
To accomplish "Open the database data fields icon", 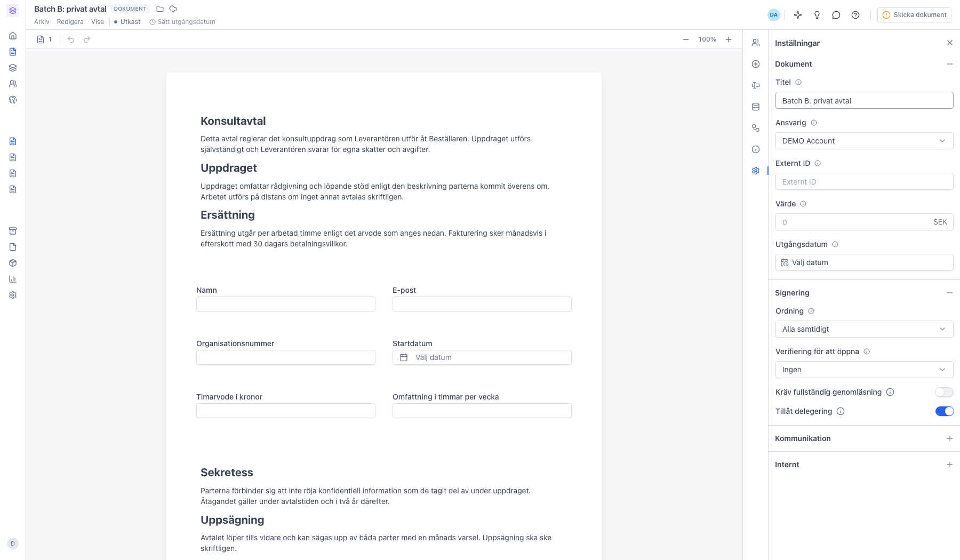I will click(756, 107).
